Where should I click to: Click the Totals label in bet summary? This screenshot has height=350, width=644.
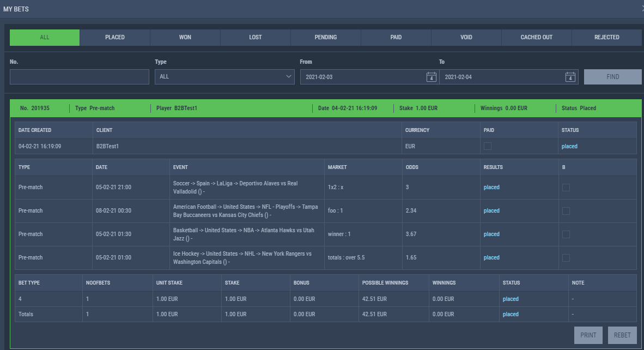[26, 314]
